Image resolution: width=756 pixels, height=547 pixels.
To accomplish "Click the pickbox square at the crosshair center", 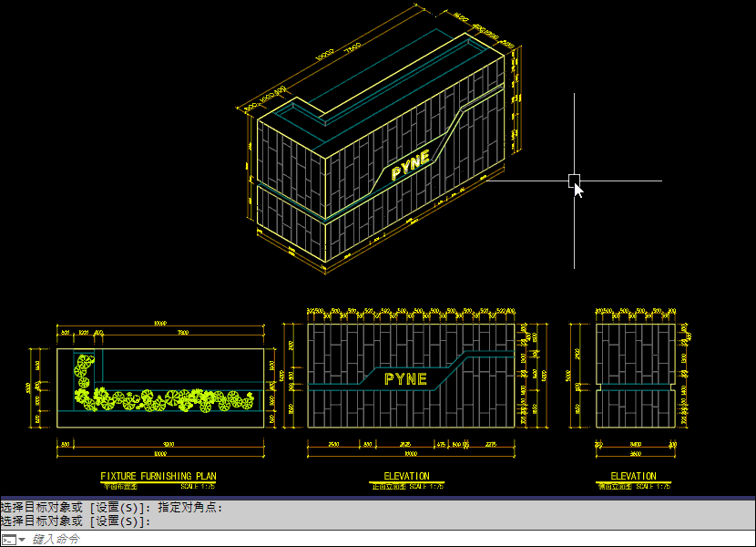I will pyautogui.click(x=575, y=181).
